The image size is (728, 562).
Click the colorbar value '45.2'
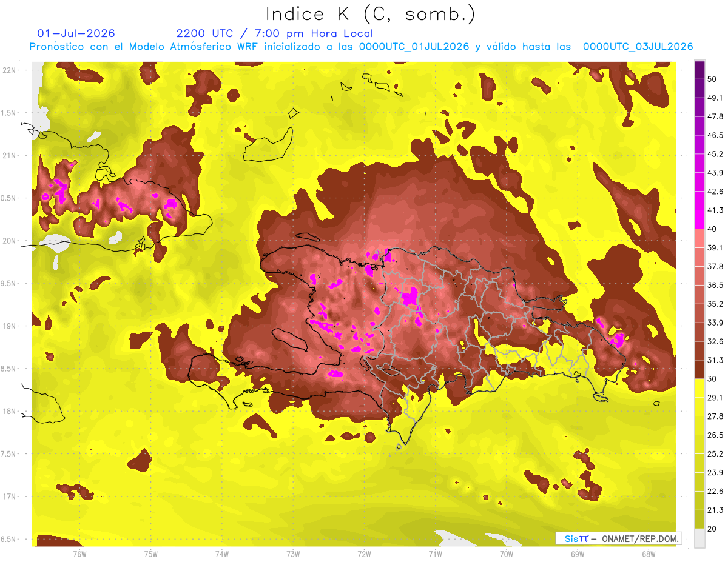click(x=715, y=154)
